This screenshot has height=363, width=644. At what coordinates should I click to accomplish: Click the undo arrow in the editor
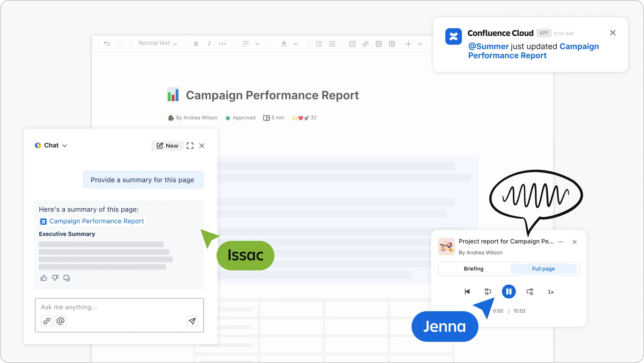point(106,43)
